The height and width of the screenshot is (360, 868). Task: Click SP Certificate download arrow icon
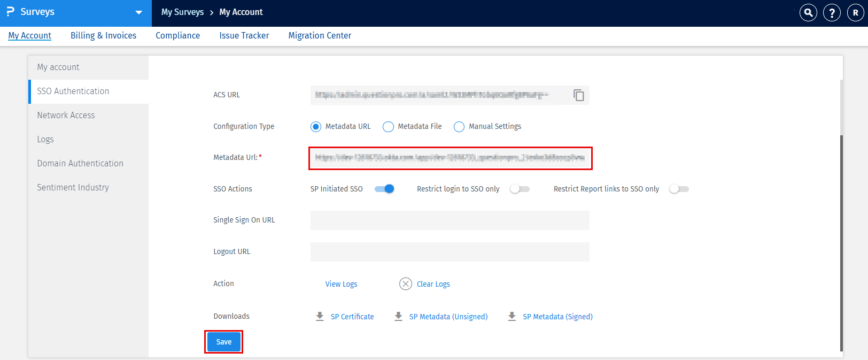(320, 317)
